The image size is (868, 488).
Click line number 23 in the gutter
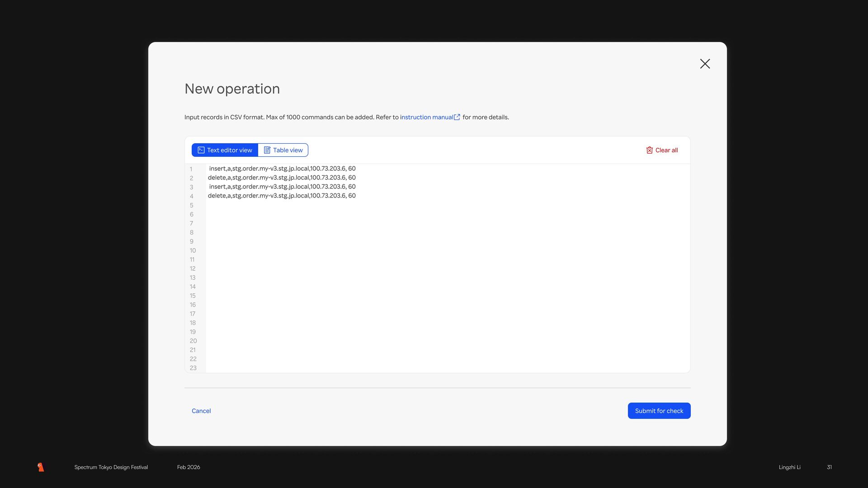click(x=193, y=368)
